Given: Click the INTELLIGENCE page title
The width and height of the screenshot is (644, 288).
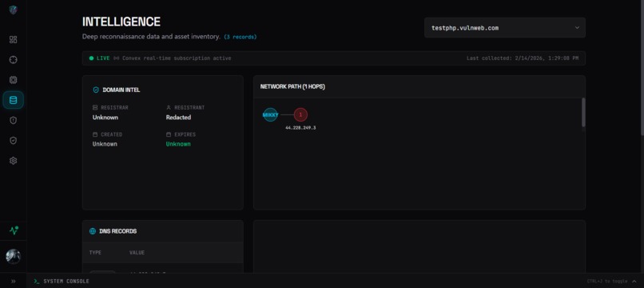Looking at the screenshot, I should [121, 22].
